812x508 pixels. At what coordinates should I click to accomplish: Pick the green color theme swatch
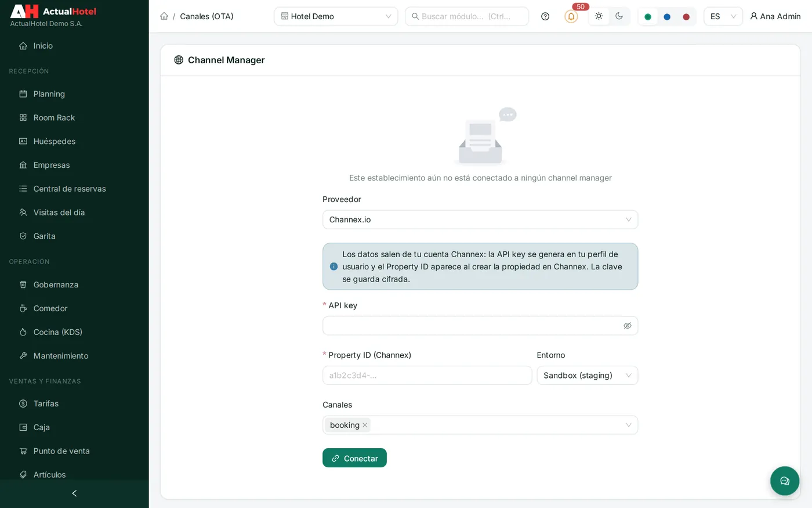[648, 17]
